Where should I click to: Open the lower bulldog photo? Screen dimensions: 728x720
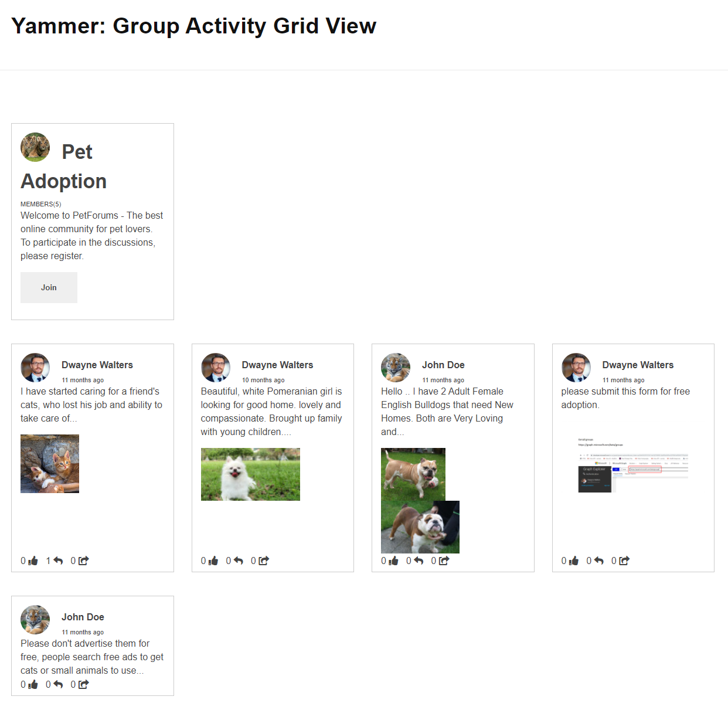point(420,527)
